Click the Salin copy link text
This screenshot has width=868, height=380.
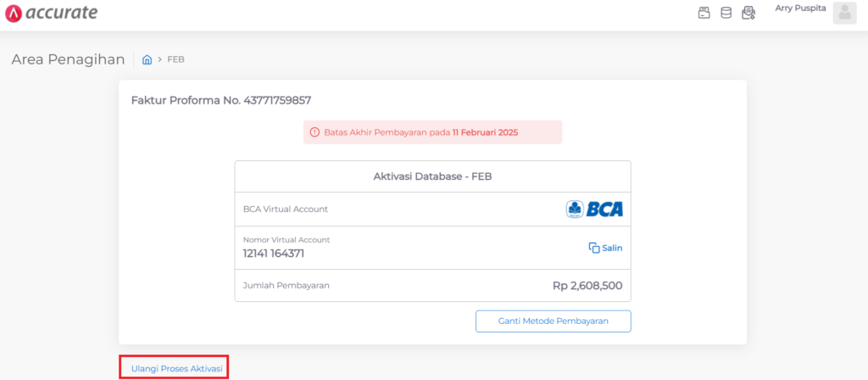pos(612,248)
